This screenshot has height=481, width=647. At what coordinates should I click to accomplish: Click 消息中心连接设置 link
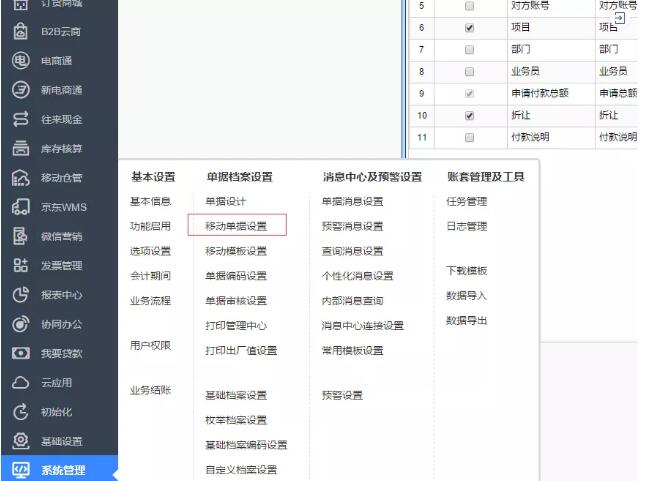tap(362, 325)
